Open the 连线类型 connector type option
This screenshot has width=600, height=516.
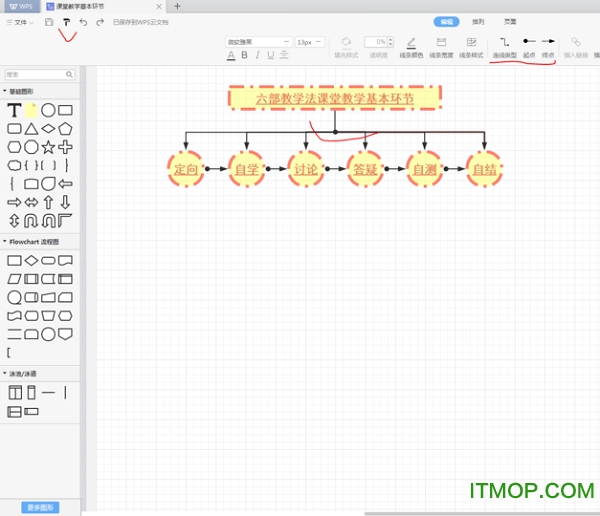[x=504, y=47]
